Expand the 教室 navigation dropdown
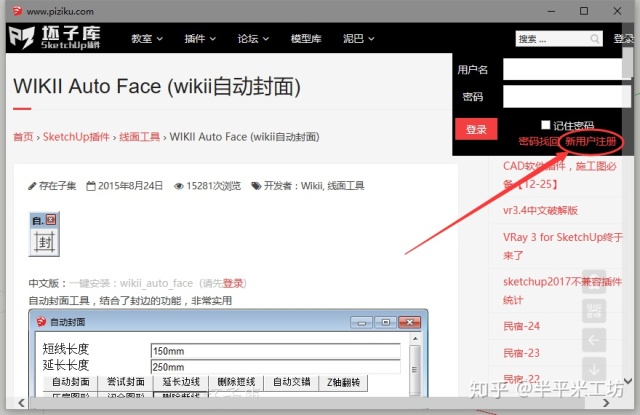The height and width of the screenshot is (415, 640). 147,39
